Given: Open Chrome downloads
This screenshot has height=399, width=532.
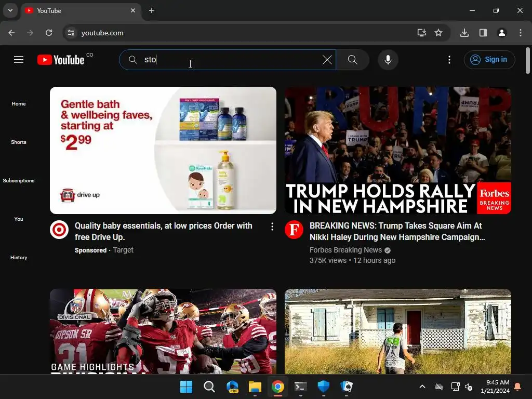Looking at the screenshot, I should [464, 33].
